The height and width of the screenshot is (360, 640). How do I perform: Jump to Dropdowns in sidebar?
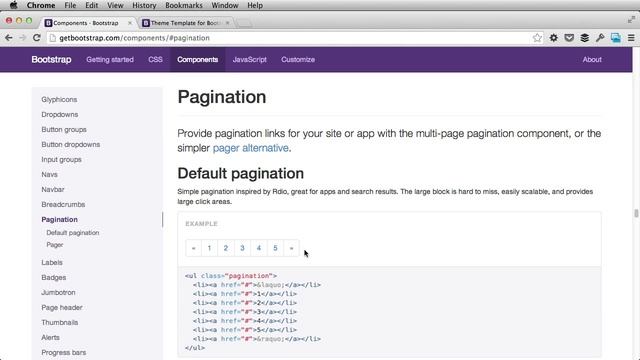coord(60,115)
